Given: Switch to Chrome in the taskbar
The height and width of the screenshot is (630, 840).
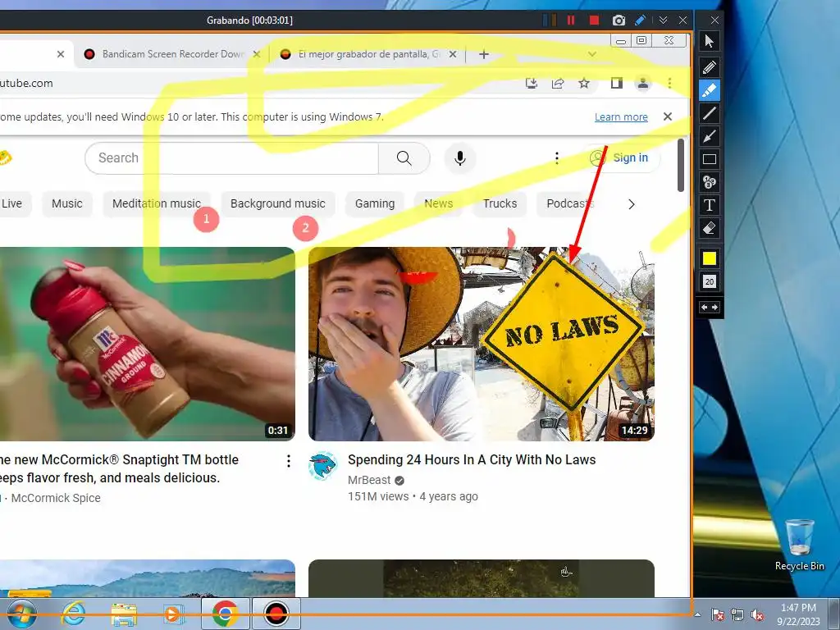Looking at the screenshot, I should click(x=226, y=614).
